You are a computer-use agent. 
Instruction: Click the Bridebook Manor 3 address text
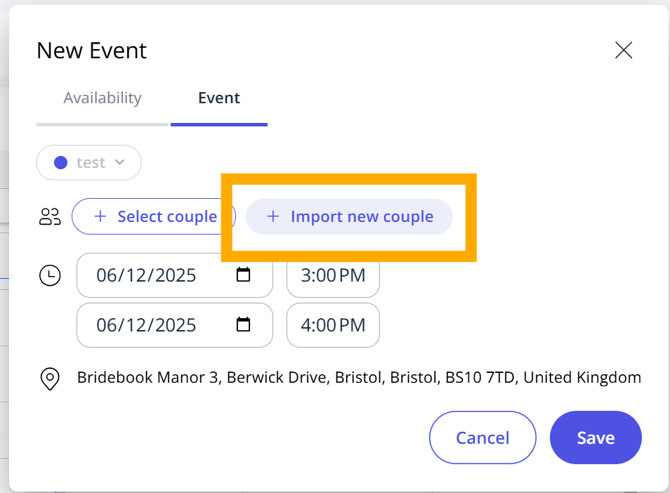click(359, 378)
